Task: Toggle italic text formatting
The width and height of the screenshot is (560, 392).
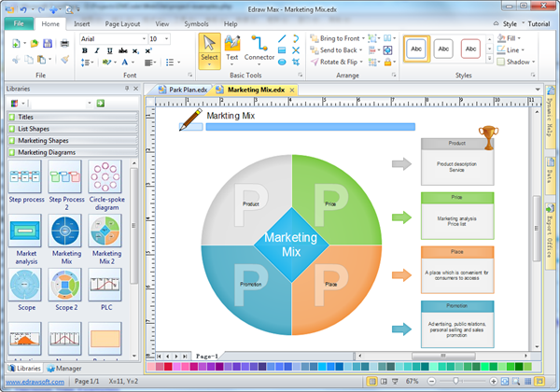Action: pos(96,50)
